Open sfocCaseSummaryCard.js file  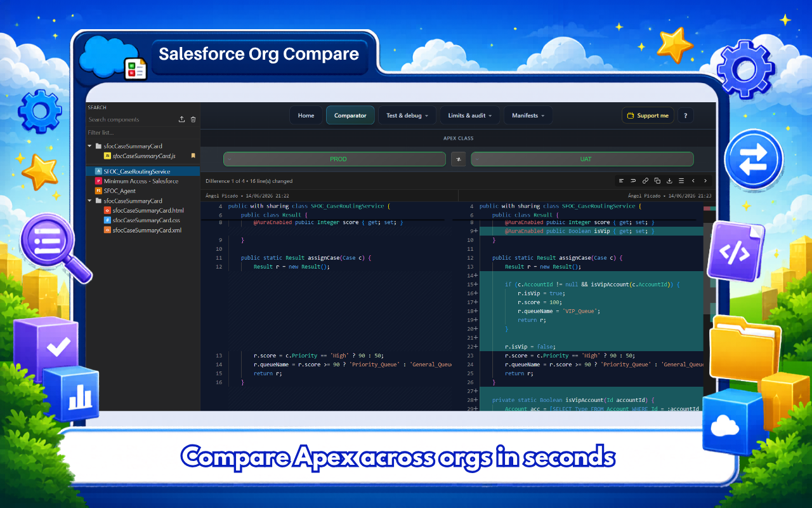144,156
